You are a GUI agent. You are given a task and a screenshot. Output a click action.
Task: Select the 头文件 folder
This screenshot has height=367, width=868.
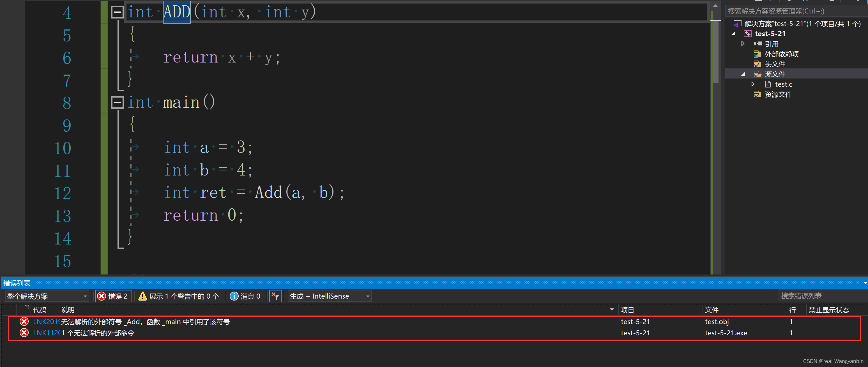click(775, 64)
